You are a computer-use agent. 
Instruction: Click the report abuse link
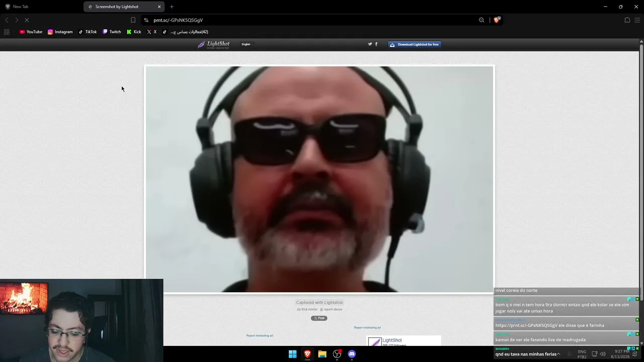[x=331, y=309]
